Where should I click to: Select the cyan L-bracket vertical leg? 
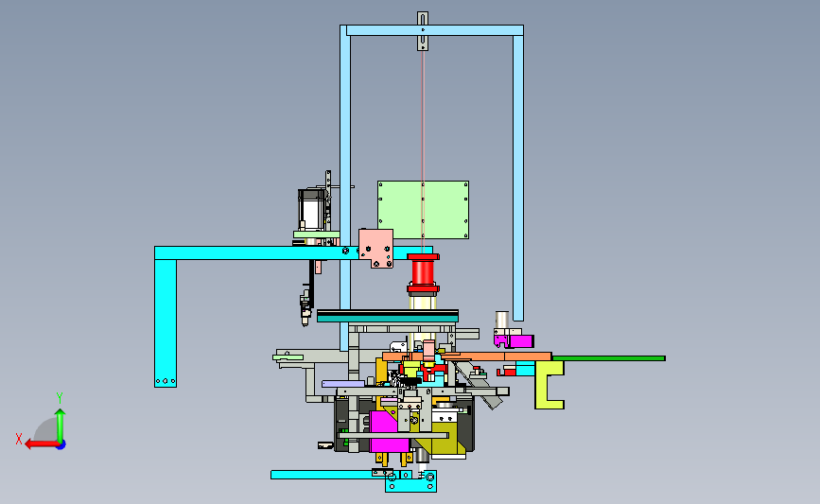(x=166, y=323)
